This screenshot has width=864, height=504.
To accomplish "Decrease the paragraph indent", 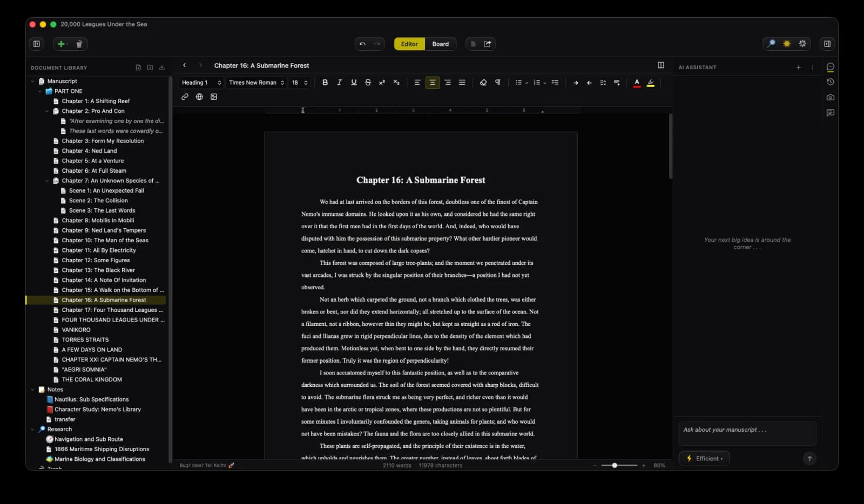I will click(589, 83).
